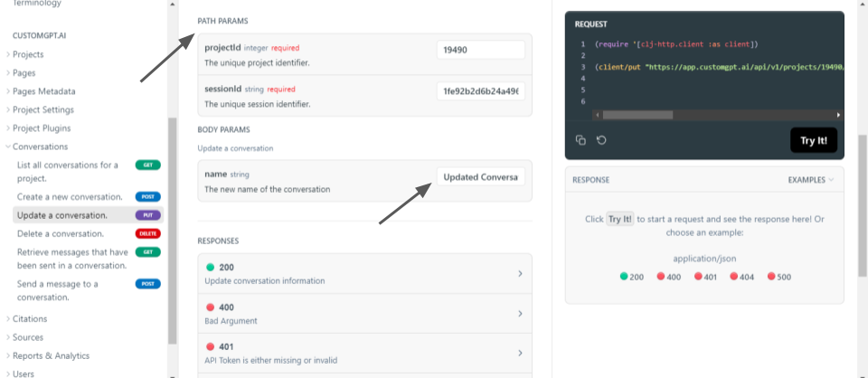Expand the Sources section
This screenshot has width=868, height=378.
pos(28,337)
